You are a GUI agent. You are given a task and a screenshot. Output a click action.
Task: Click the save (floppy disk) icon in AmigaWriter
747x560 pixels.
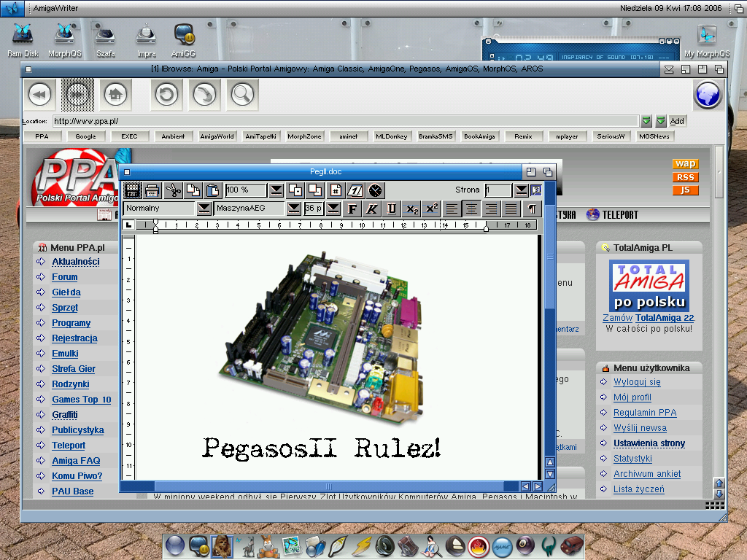click(133, 190)
